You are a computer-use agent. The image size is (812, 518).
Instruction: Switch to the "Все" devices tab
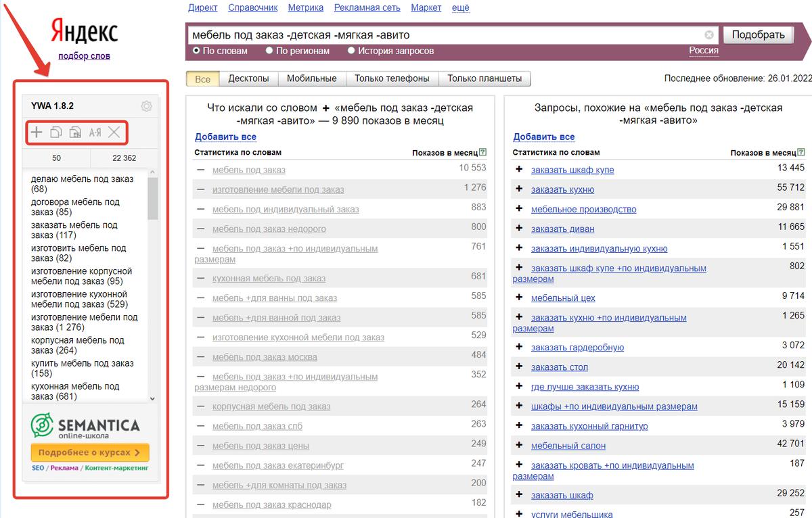202,79
